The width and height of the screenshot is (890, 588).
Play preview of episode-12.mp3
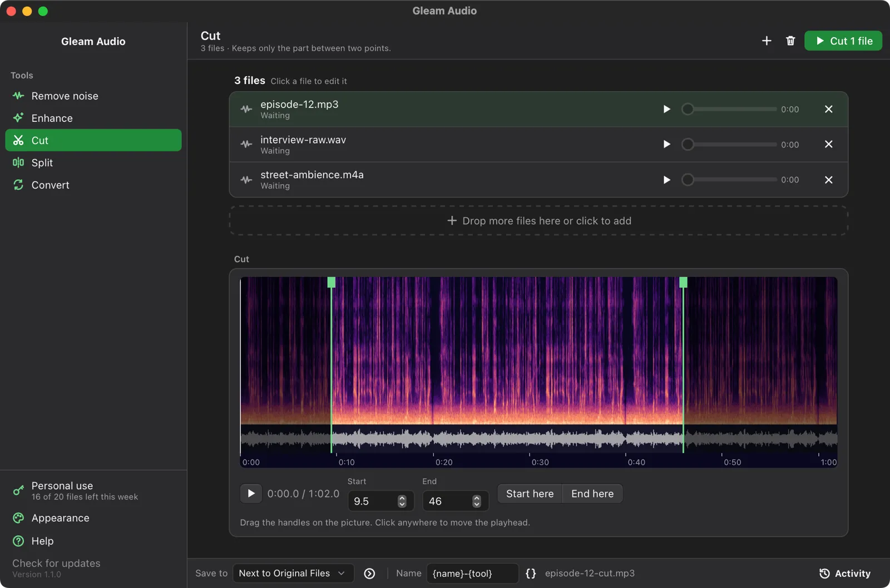(666, 109)
